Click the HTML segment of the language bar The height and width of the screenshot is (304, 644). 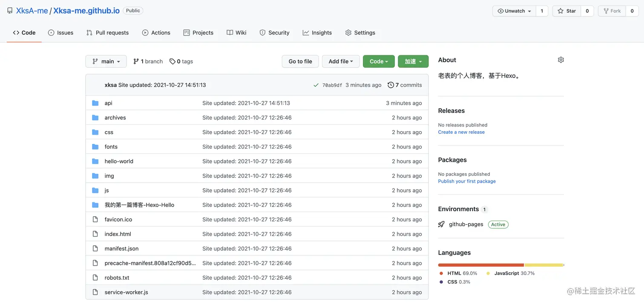[481, 265]
